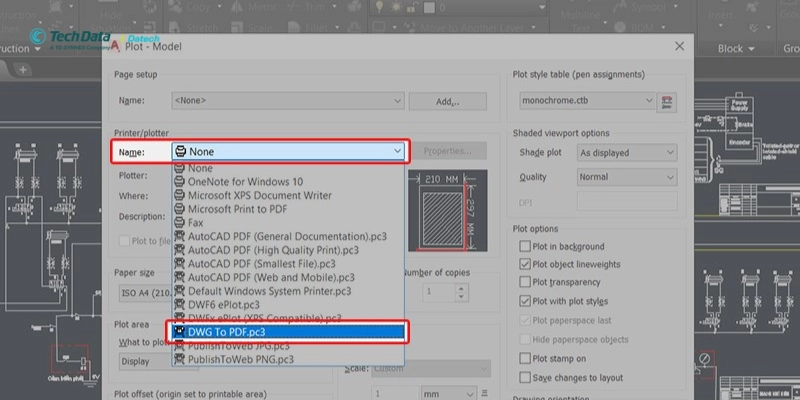800x400 pixels.
Task: Select AutoCAD PDF (General Documentation).pc3
Action: 288,237
